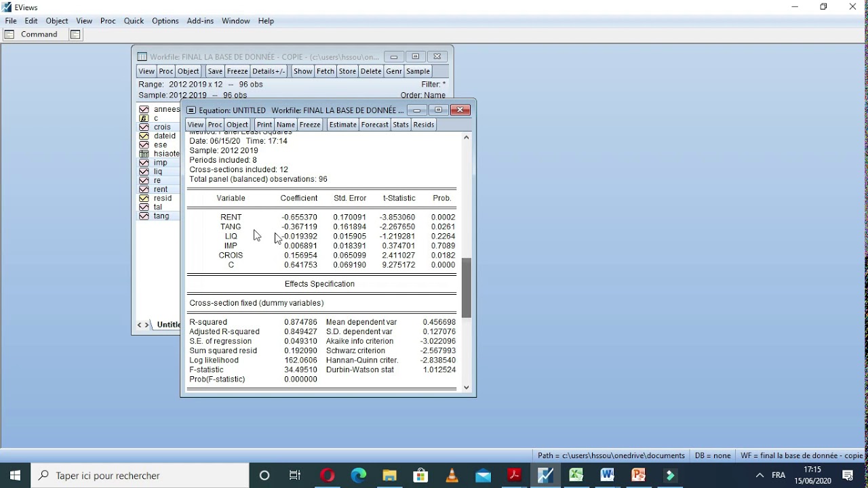
Task: Open Opera browser from taskbar
Action: click(x=327, y=475)
